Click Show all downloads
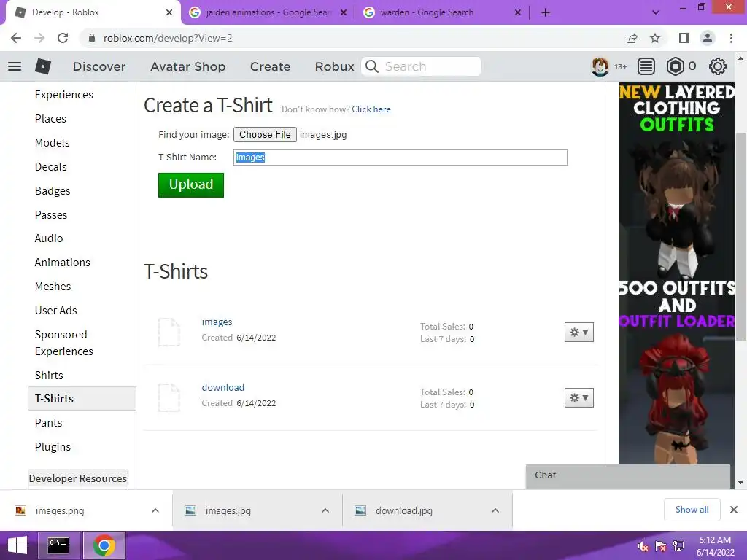 (x=692, y=510)
